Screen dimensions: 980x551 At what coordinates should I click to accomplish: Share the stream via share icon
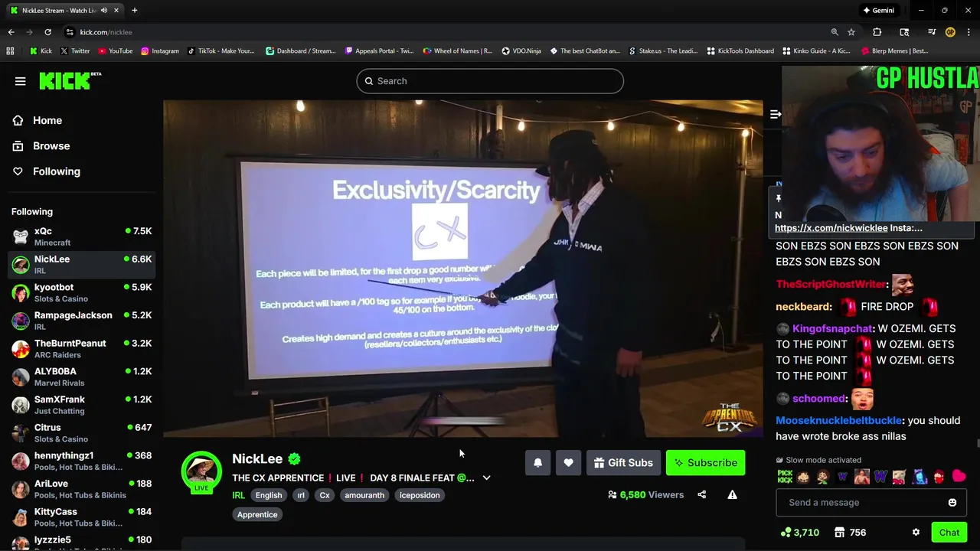[x=702, y=495]
